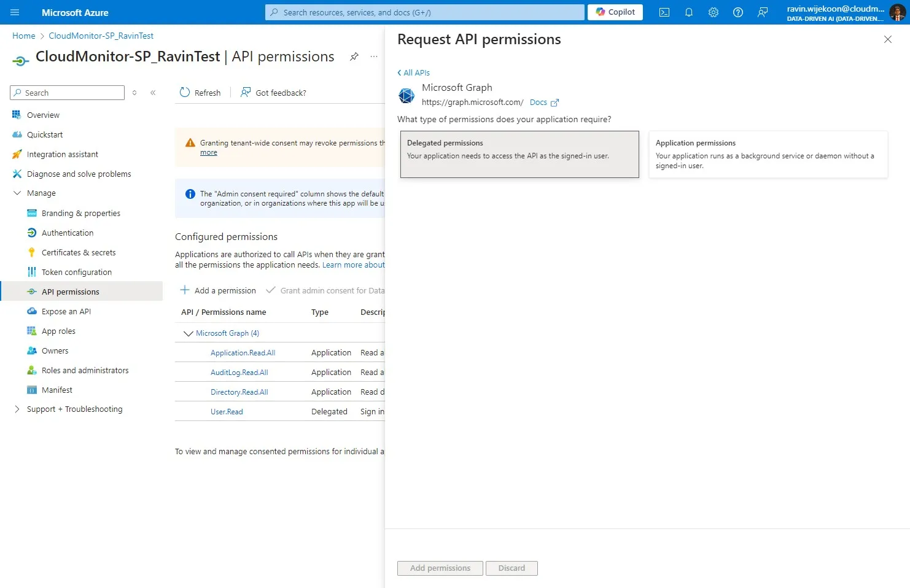Open the ellipsis menu beside the title
Screen dimensions: 910x588
point(374,56)
